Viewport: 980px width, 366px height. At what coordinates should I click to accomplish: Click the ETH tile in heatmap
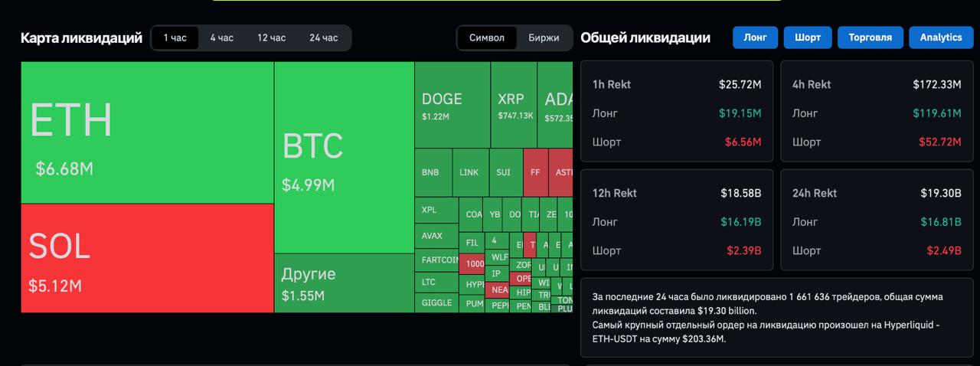[147, 132]
